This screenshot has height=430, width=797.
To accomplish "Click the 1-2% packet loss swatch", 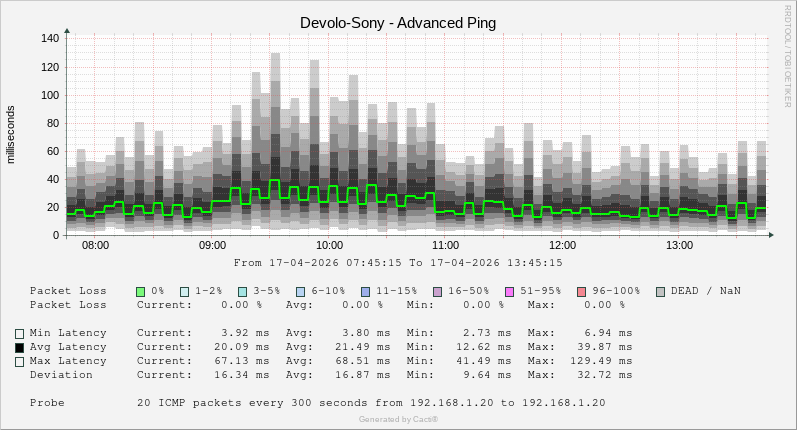I will coord(185,291).
